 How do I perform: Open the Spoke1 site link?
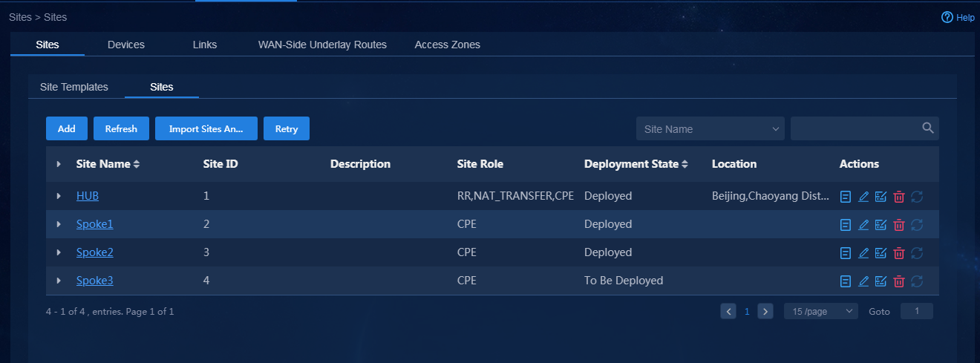95,224
